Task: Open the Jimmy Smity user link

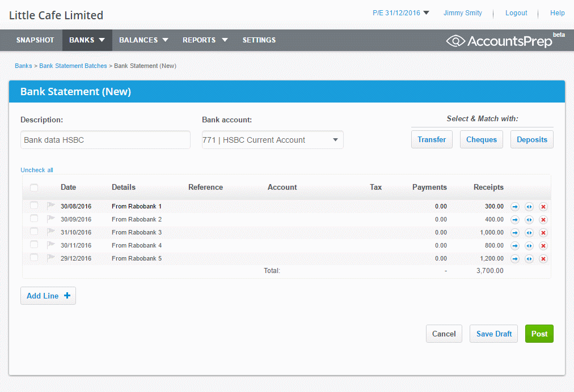Action: coord(463,13)
